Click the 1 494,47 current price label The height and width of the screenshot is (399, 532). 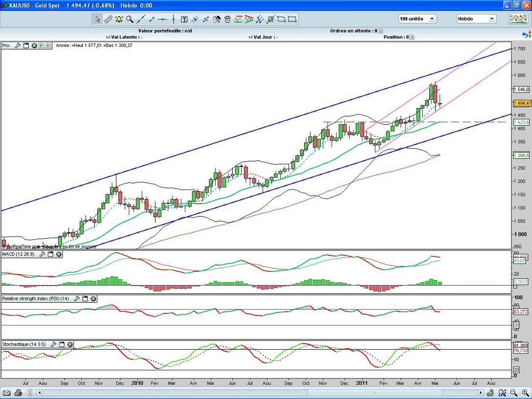click(x=521, y=103)
